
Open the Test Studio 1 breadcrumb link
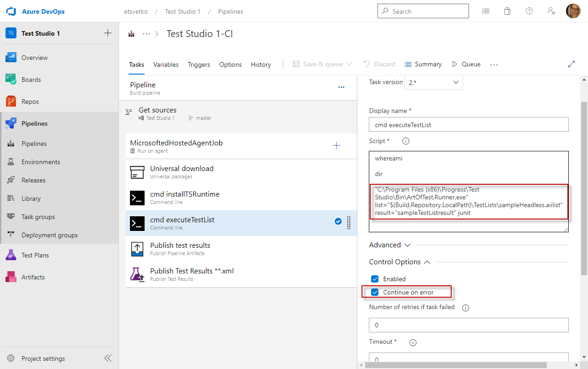tap(183, 11)
